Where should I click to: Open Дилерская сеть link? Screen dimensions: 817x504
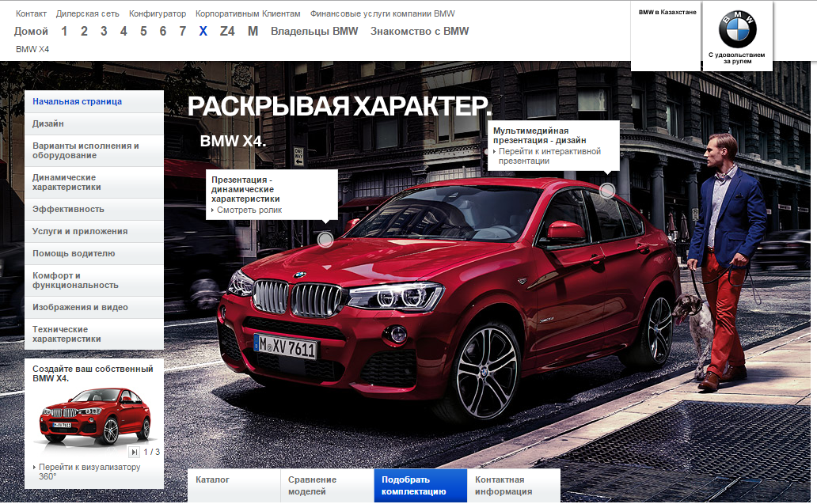(x=88, y=13)
